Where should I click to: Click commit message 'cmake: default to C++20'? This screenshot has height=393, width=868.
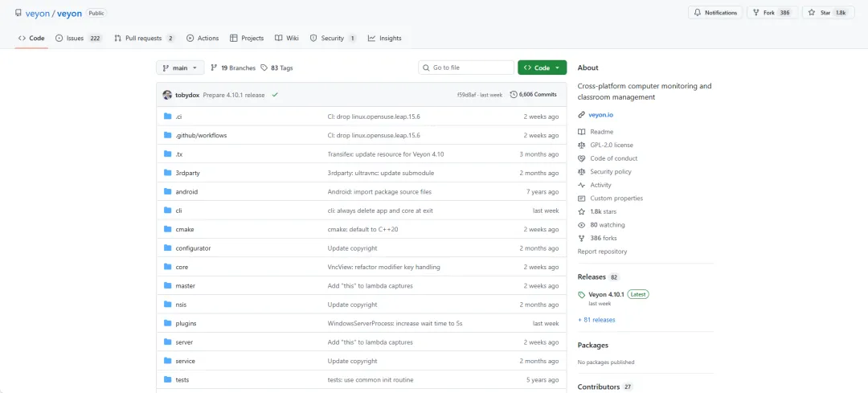tap(362, 229)
